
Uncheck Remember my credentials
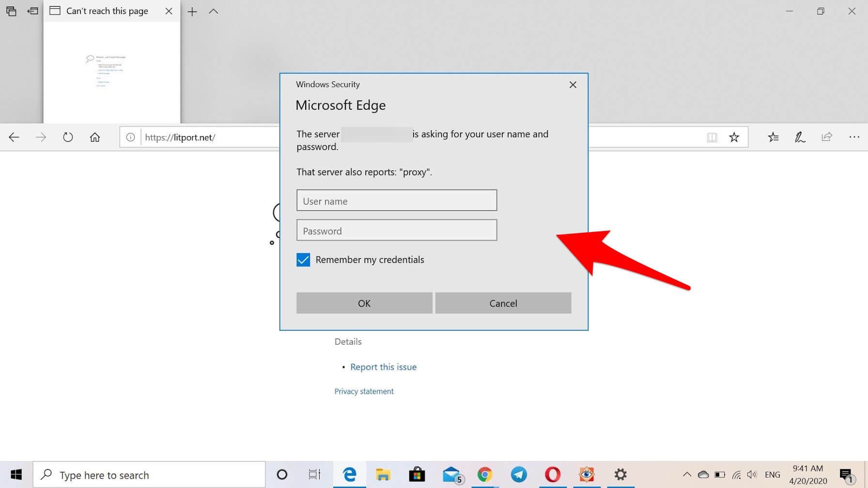tap(303, 260)
